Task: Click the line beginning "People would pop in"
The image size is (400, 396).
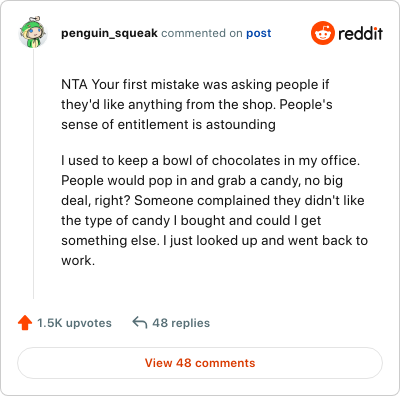Action: coord(202,181)
